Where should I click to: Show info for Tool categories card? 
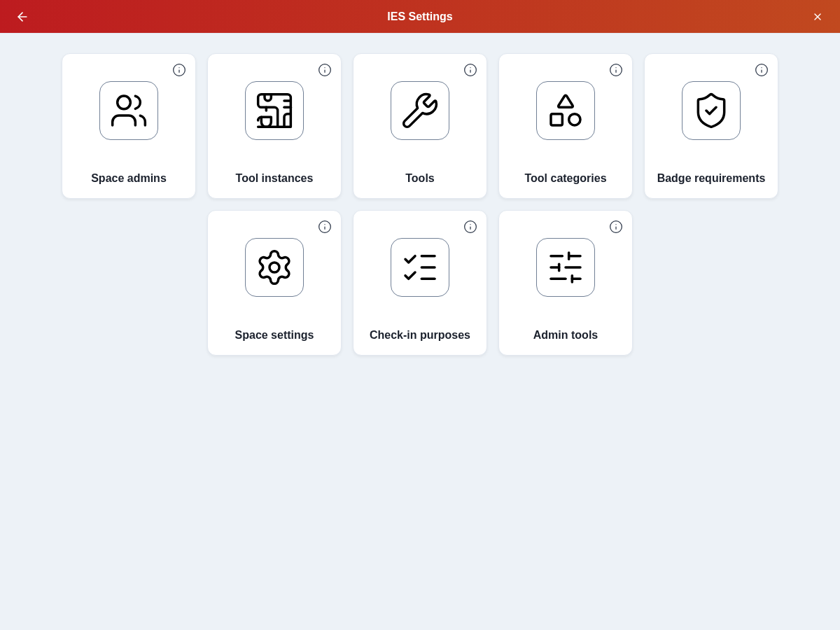point(616,70)
